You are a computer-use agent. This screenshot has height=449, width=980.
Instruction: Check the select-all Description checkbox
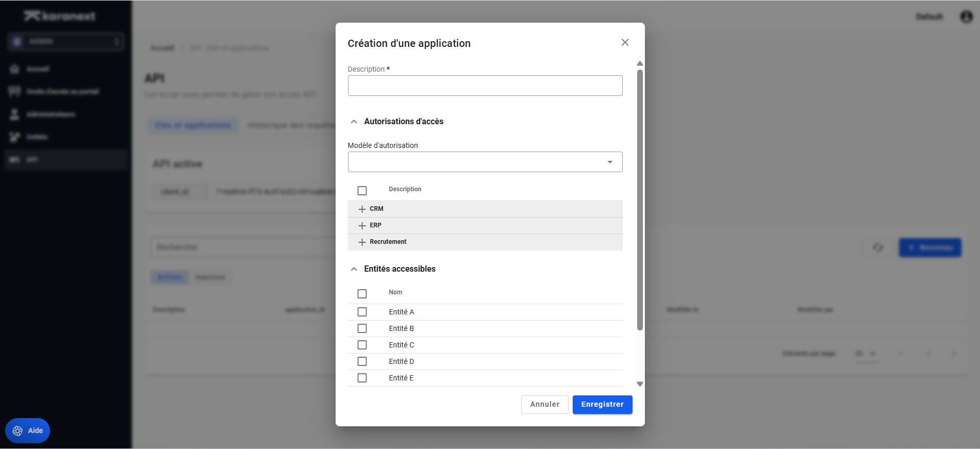[362, 191]
